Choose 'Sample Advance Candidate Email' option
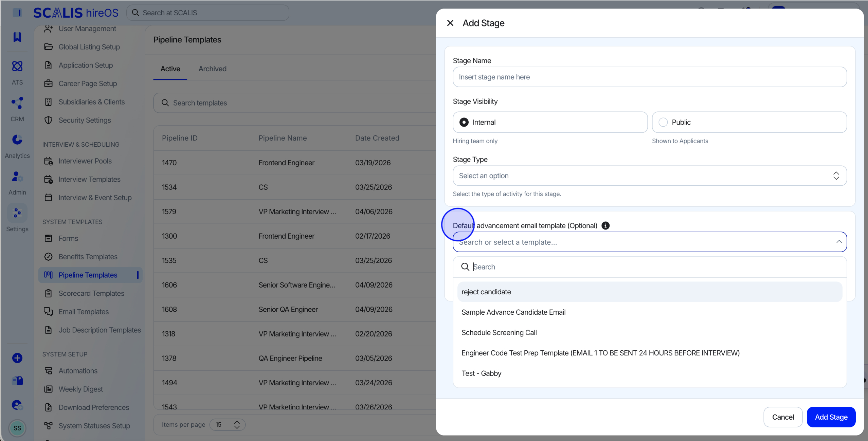This screenshot has width=868, height=441. [x=650, y=312]
